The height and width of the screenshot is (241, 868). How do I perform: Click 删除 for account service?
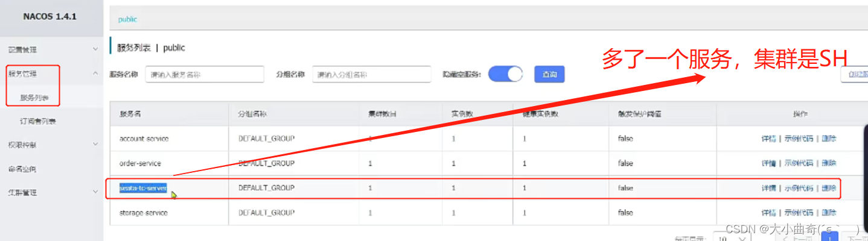pyautogui.click(x=829, y=139)
